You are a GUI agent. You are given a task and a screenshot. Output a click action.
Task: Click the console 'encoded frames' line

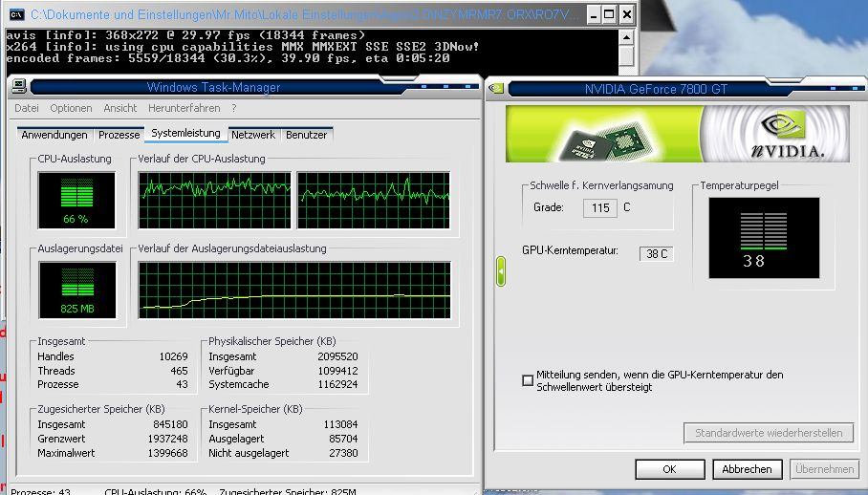(228, 58)
